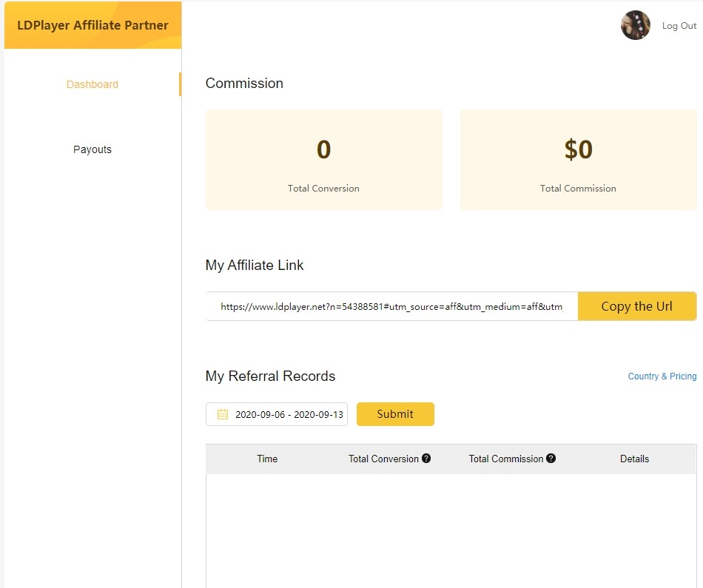Click the LDPlayer Affiliate Partner logo banner

(92, 25)
